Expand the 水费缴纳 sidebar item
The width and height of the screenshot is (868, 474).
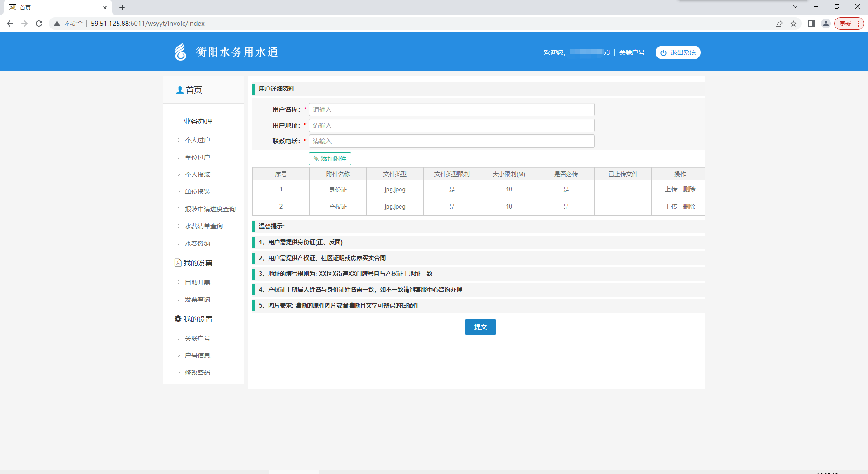tap(197, 243)
